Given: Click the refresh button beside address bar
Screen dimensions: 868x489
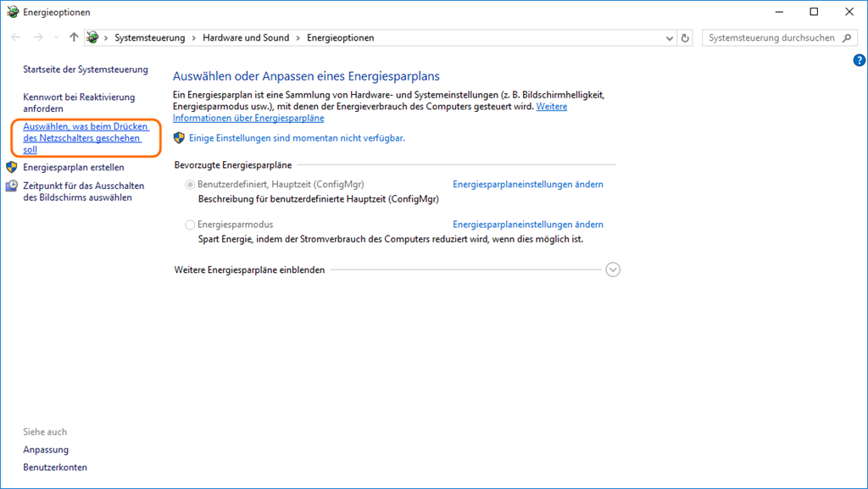Looking at the screenshot, I should tap(685, 37).
